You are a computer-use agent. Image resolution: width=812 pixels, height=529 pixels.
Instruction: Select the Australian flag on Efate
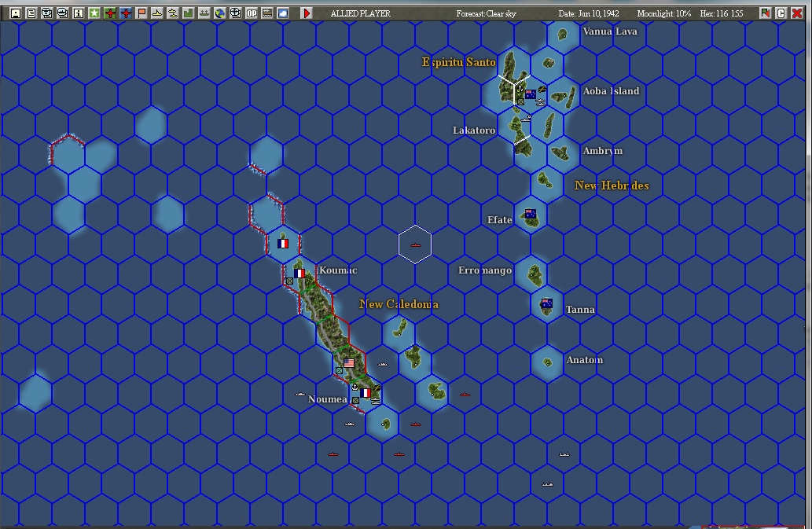[531, 213]
